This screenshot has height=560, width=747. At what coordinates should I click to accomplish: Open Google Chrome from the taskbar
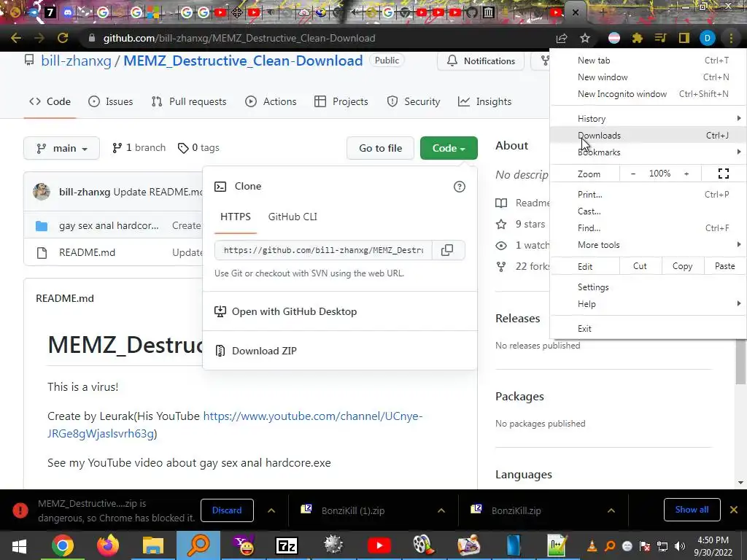pos(63,545)
